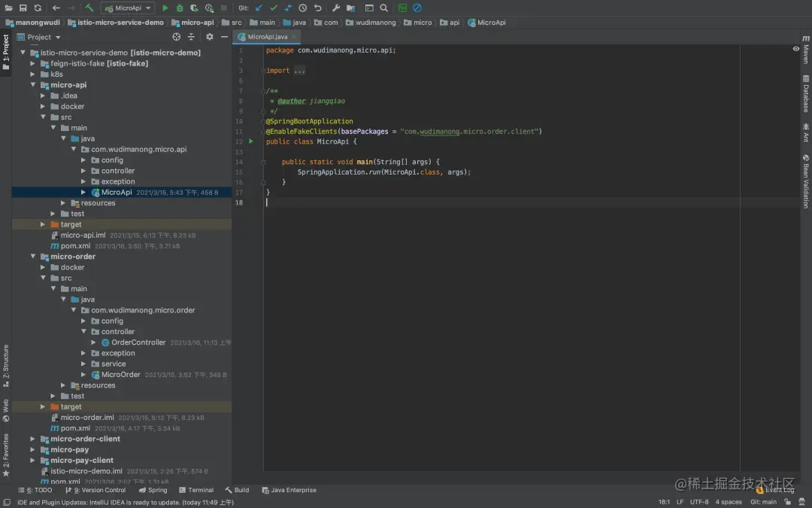The image size is (812, 508).
Task: Change the LF line separator setting
Action: pos(680,502)
